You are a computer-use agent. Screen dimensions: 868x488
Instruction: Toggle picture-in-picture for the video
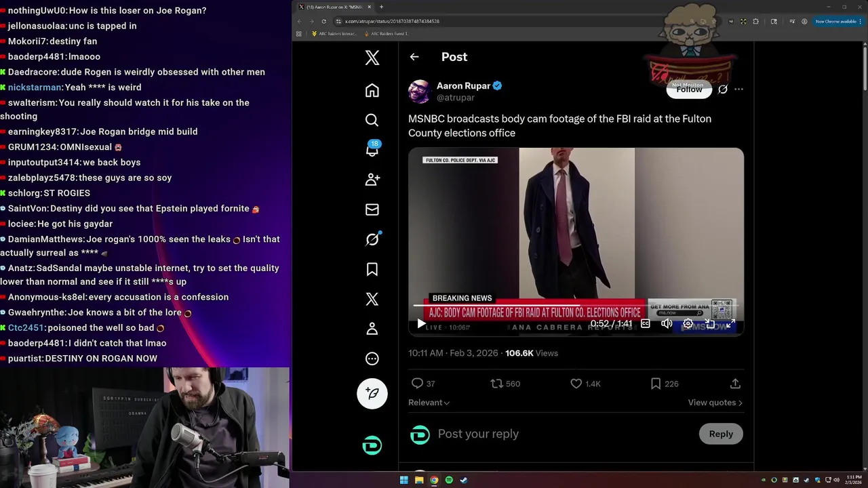tap(709, 324)
